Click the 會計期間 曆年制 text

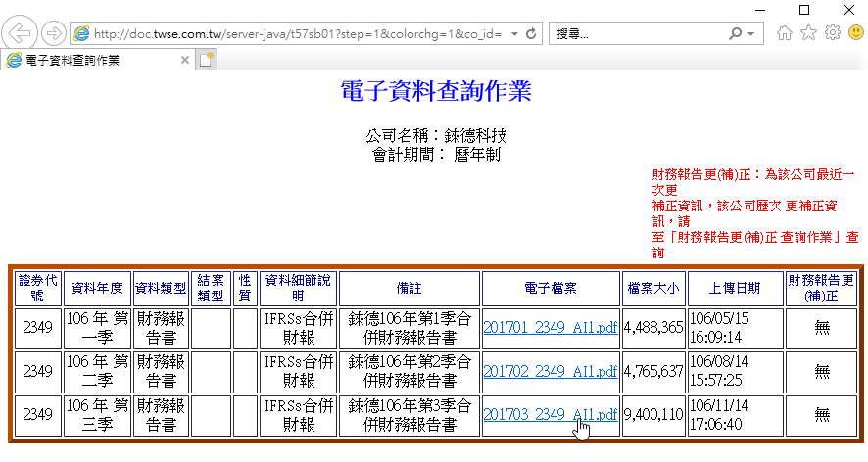pos(436,154)
